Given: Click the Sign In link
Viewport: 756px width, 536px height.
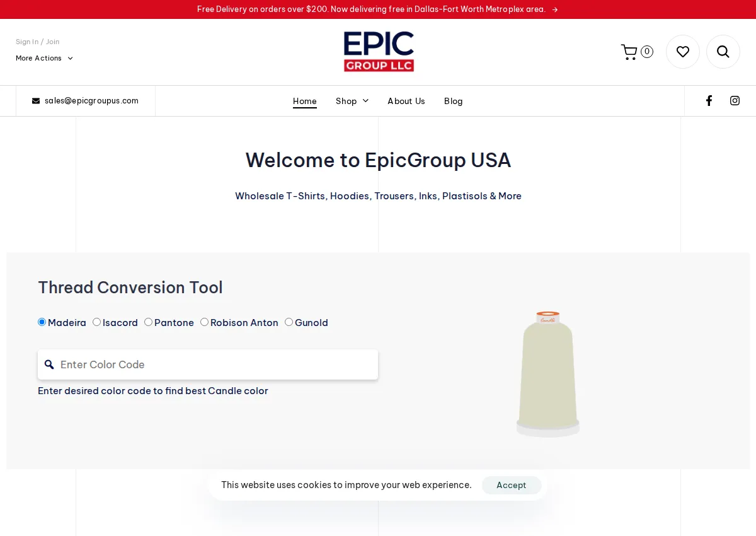Looking at the screenshot, I should coord(27,42).
